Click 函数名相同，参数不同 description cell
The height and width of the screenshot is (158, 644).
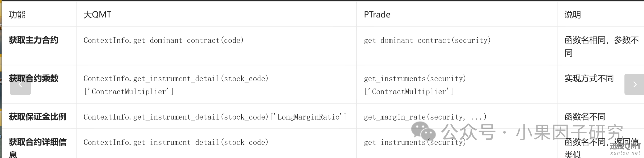pyautogui.click(x=602, y=46)
